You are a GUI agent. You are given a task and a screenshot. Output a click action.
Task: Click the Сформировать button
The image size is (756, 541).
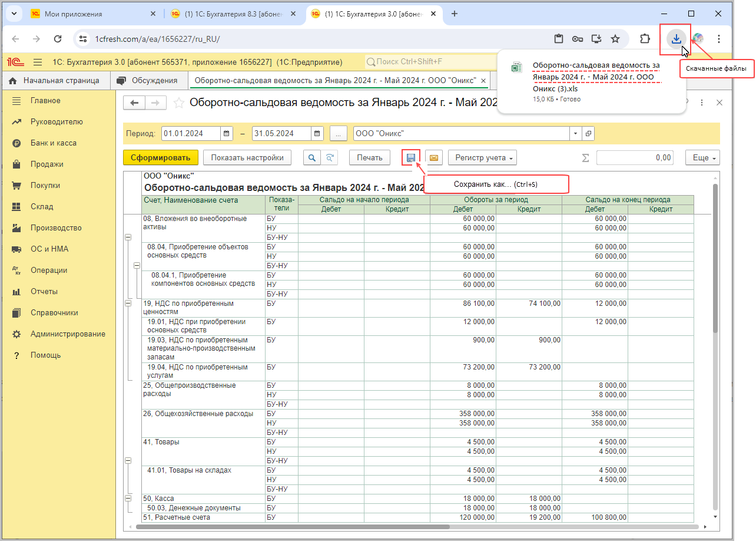pos(161,157)
